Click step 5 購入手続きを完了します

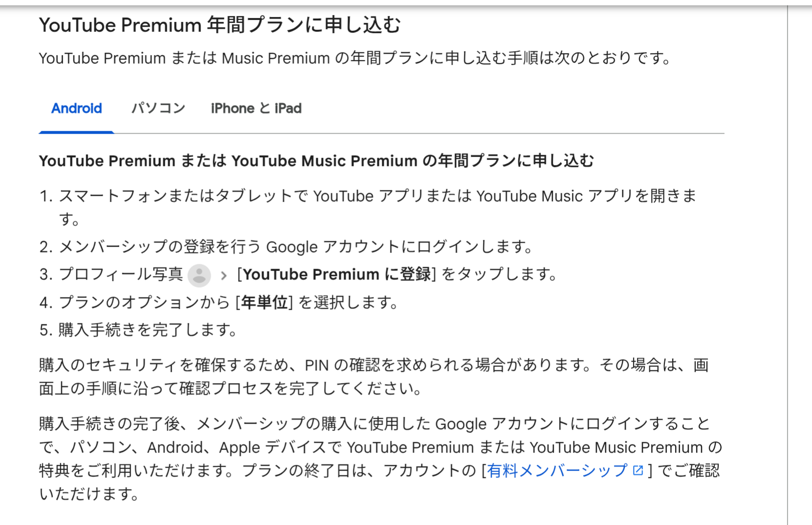pyautogui.click(x=139, y=330)
